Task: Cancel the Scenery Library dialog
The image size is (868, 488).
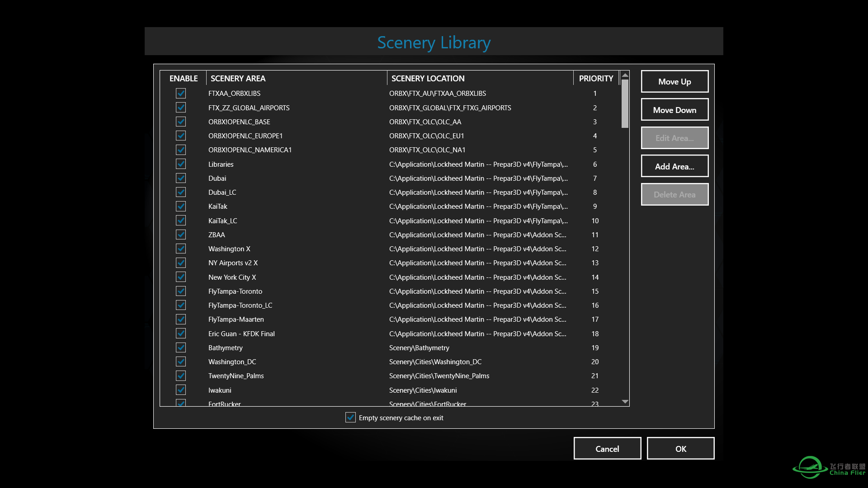Action: (607, 449)
